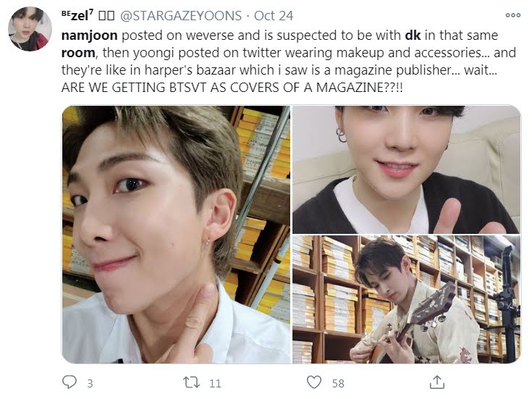The height and width of the screenshot is (399, 532).
Task: Click the 'harper's bazaar' tweet text line
Action: pyautogui.click(x=279, y=70)
